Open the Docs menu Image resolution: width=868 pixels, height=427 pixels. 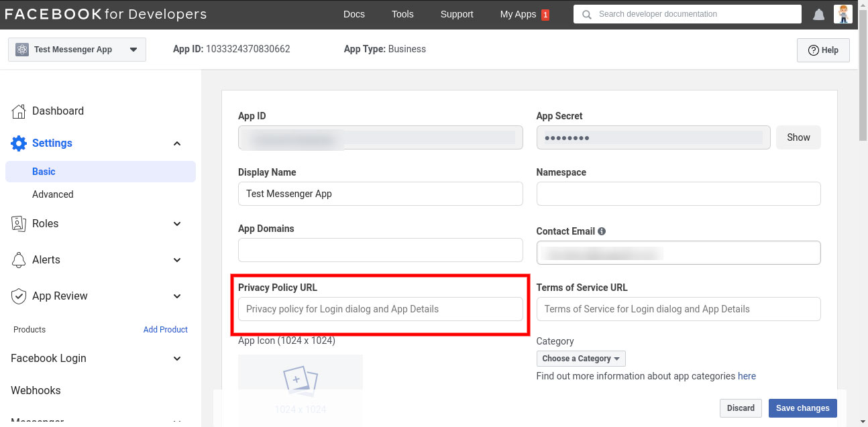click(354, 14)
